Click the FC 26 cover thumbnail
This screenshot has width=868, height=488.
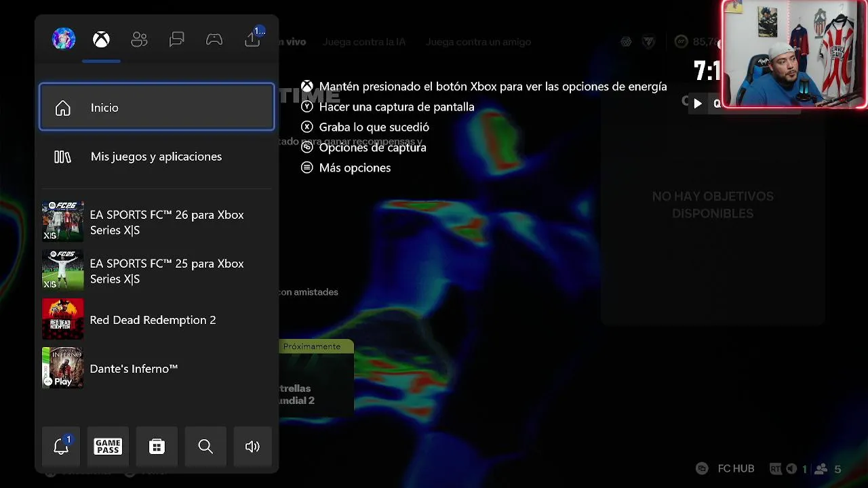pyautogui.click(x=62, y=222)
